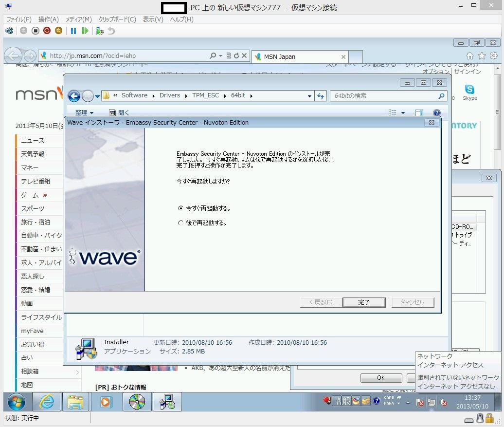Open the 操作(A) menu
Image resolution: width=504 pixels, height=427 pixels.
point(49,19)
